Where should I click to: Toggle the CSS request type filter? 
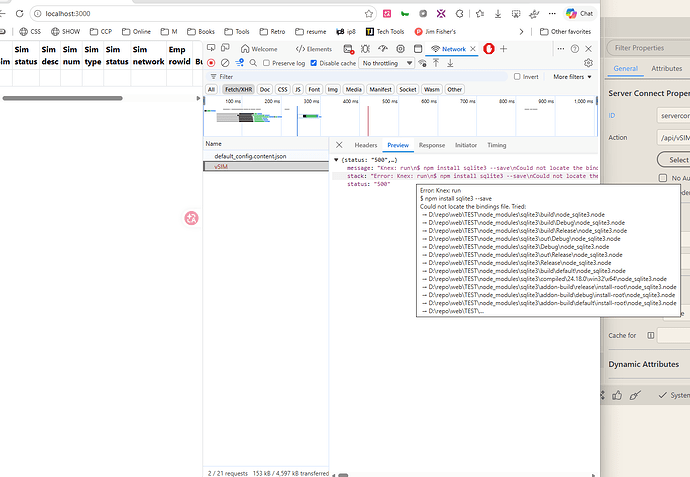coord(283,89)
